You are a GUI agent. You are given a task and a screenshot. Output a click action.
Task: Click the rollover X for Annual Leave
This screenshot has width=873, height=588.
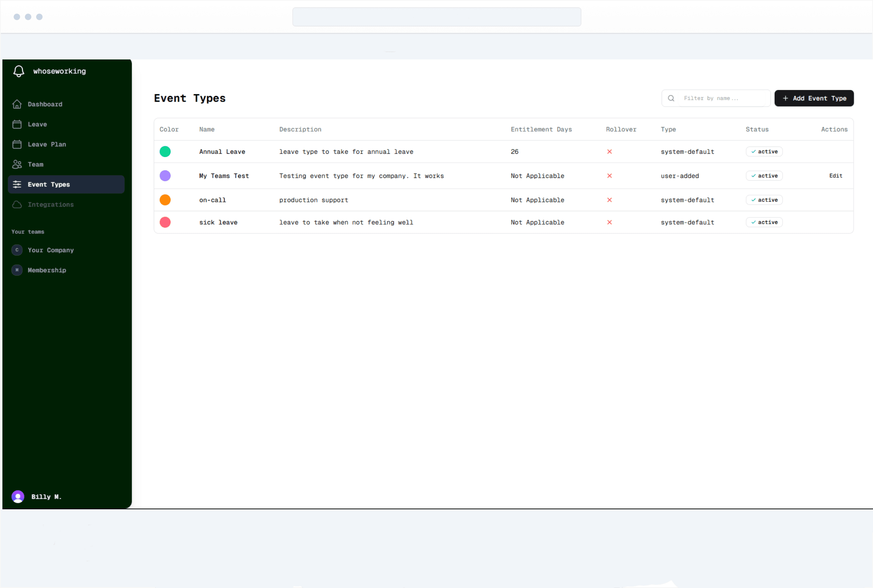click(609, 151)
